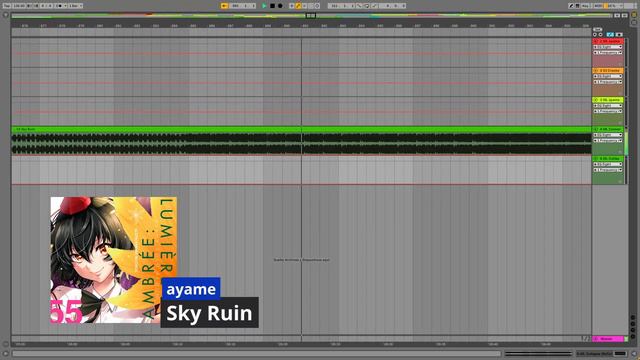Jump to previous locator arrow
The height and width of the screenshot is (360, 640).
595,35
